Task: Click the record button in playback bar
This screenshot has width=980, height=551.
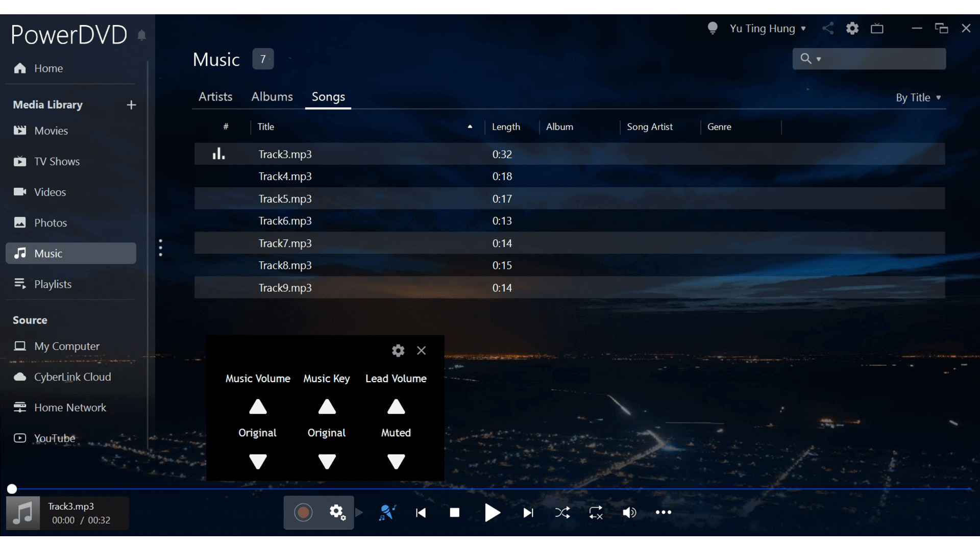Action: pyautogui.click(x=303, y=512)
